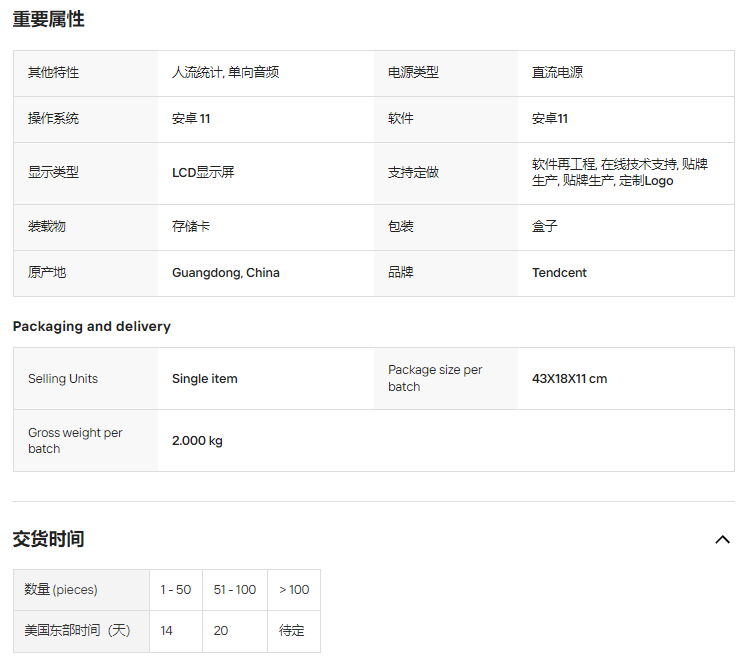Viewport: 754px width, 666px height.
Task: Select the 1 - 50 quantity cell
Action: tap(176, 590)
